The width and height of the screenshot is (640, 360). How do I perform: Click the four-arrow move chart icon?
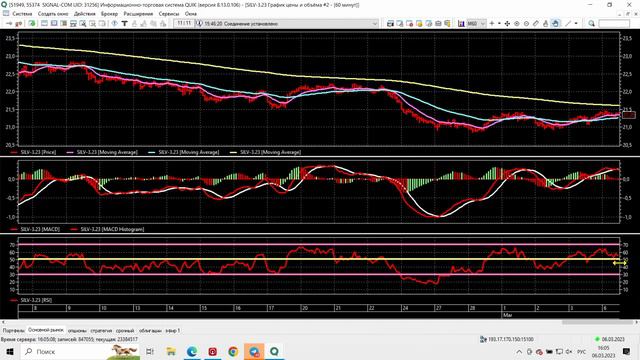pyautogui.click(x=507, y=24)
